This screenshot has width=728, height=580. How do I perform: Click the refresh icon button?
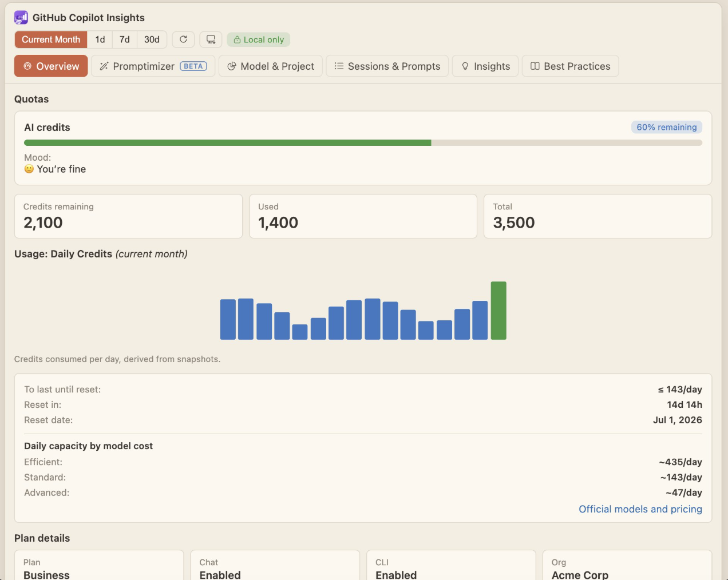tap(183, 39)
